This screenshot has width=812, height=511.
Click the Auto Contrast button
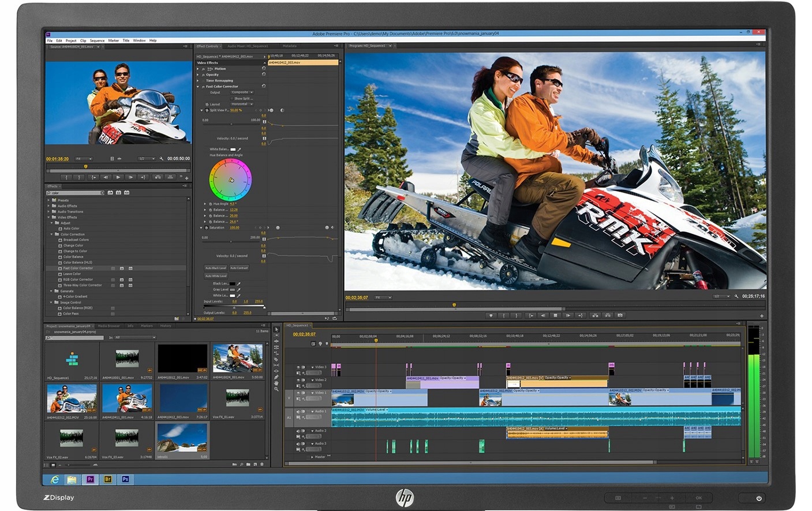pos(239,268)
